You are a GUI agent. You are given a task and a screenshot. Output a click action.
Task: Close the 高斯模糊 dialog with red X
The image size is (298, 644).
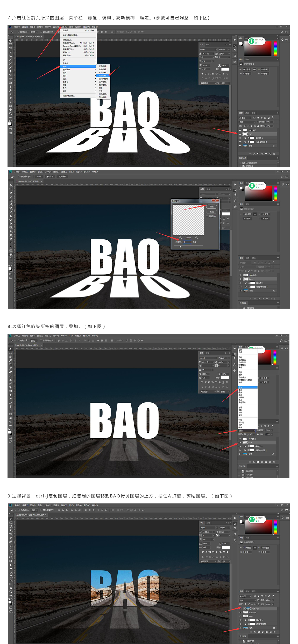coord(215,200)
